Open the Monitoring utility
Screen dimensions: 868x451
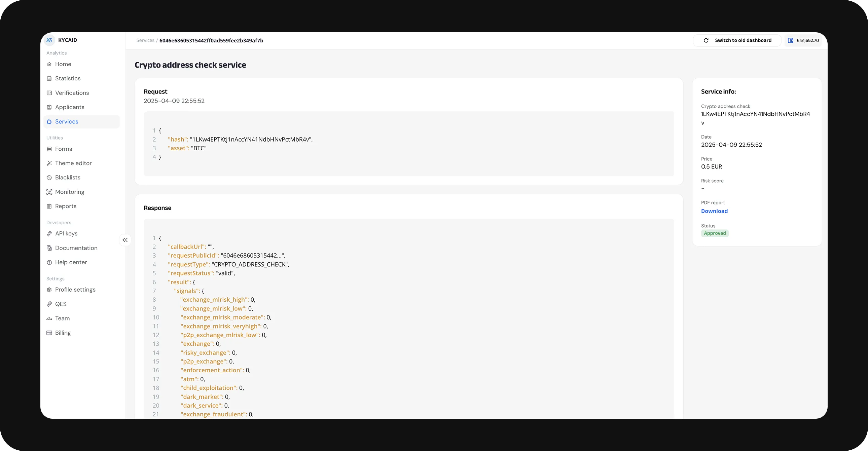tap(69, 192)
